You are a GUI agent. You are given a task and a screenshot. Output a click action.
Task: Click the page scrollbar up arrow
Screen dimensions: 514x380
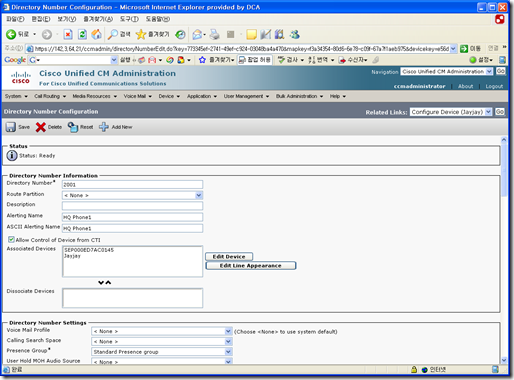(x=504, y=140)
